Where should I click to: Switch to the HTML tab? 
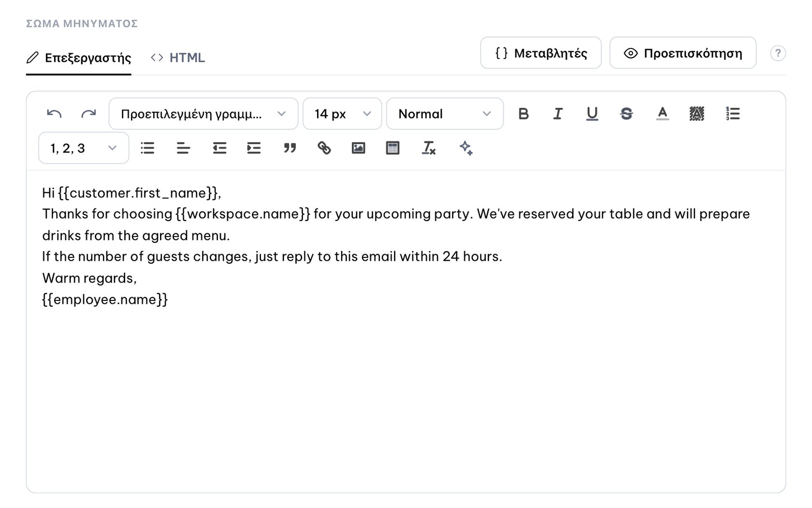coord(178,58)
